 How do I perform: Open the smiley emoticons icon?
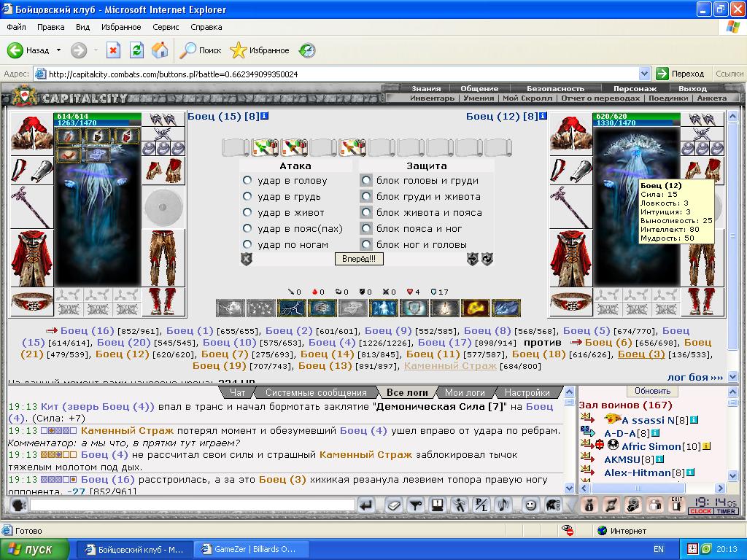click(x=530, y=505)
